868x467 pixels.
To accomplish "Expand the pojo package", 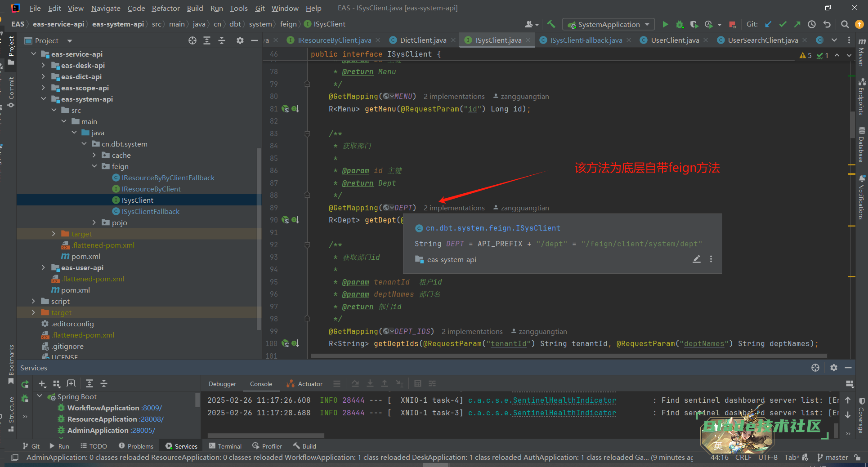I will click(94, 223).
